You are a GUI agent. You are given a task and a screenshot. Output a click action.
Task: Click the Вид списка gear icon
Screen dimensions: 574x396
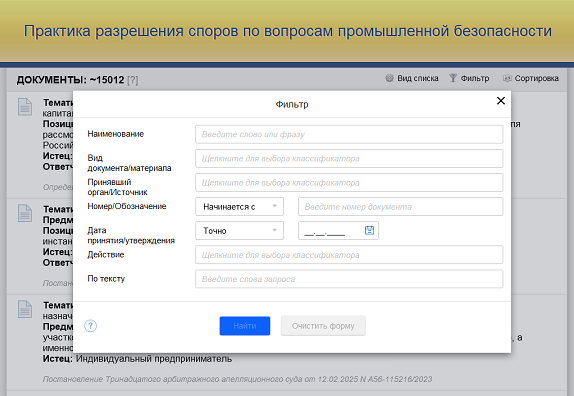pos(389,78)
